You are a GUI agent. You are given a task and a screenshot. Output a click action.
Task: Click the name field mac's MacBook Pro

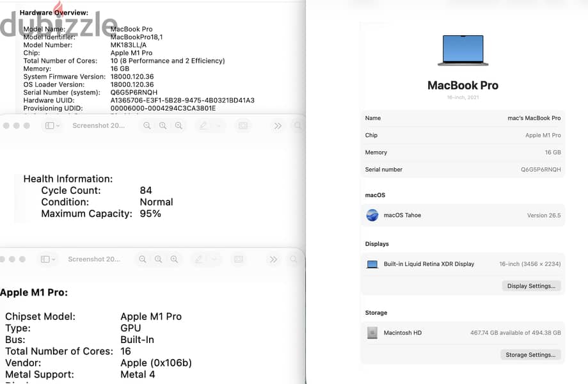point(534,118)
